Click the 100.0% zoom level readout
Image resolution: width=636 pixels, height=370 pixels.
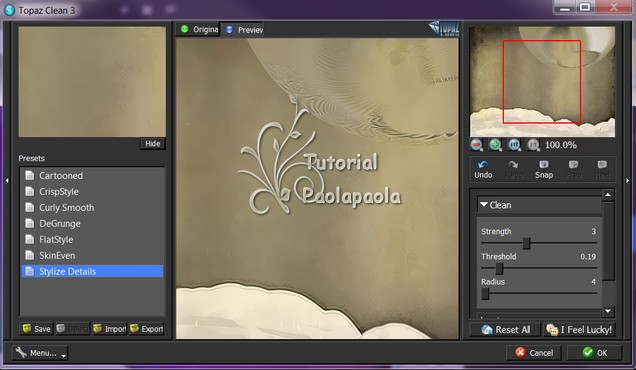tap(561, 145)
